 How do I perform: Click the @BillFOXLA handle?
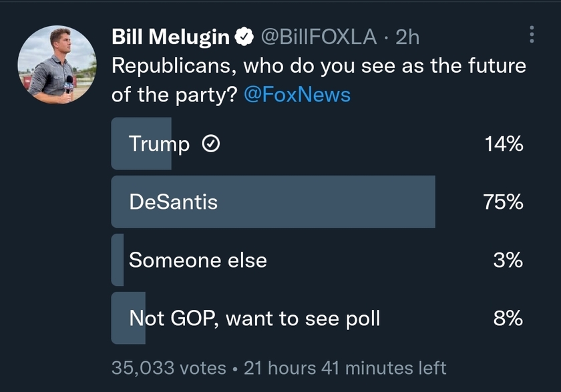click(x=319, y=37)
